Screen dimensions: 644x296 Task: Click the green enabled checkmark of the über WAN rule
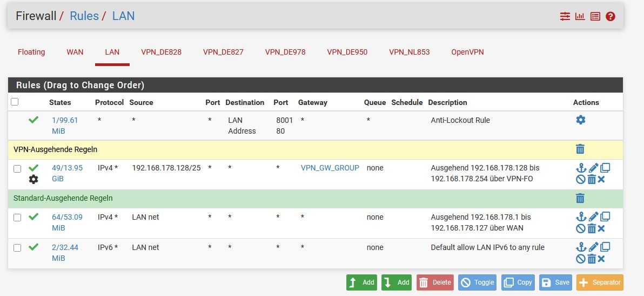coord(33,216)
